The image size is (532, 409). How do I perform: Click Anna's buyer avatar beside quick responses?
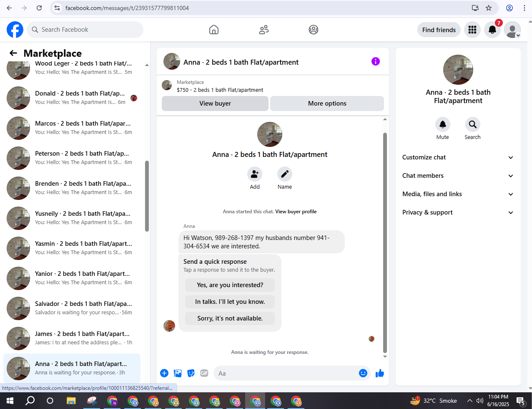(x=169, y=326)
